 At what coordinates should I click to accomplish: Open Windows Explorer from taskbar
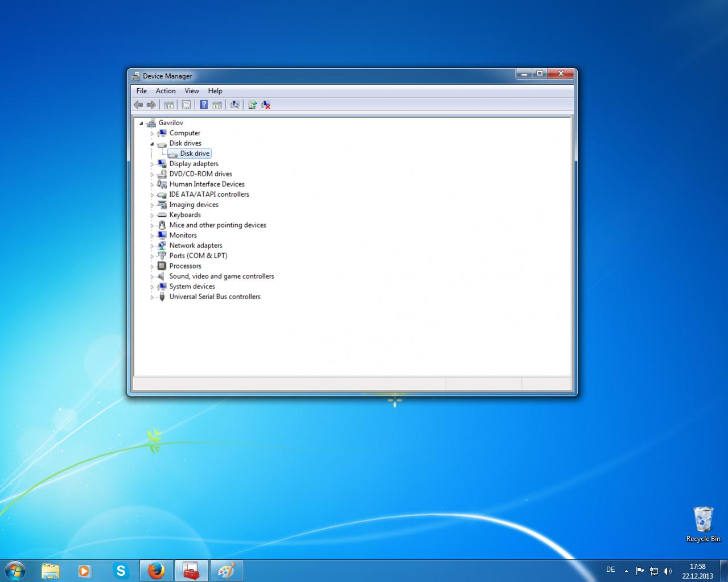[x=50, y=571]
